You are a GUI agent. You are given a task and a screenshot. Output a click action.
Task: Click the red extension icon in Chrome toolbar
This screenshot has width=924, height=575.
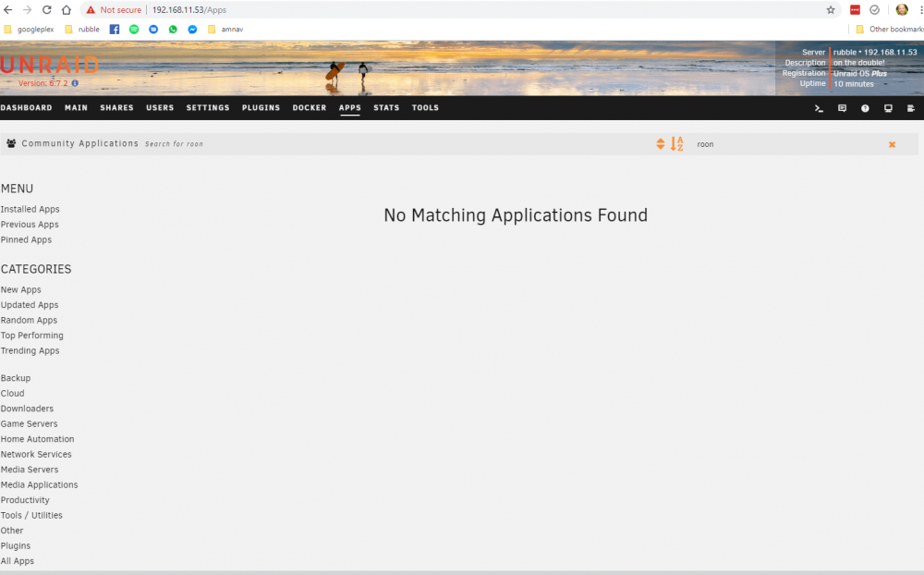pos(855,10)
